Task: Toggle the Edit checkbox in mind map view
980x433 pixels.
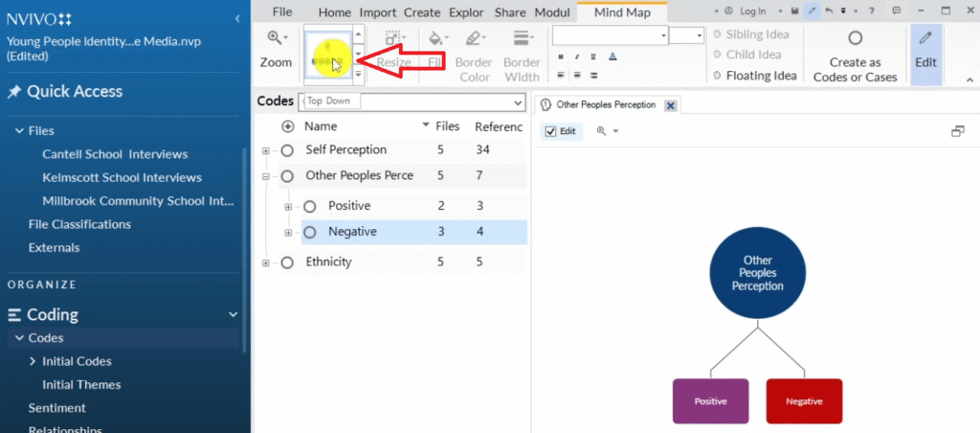Action: (549, 131)
